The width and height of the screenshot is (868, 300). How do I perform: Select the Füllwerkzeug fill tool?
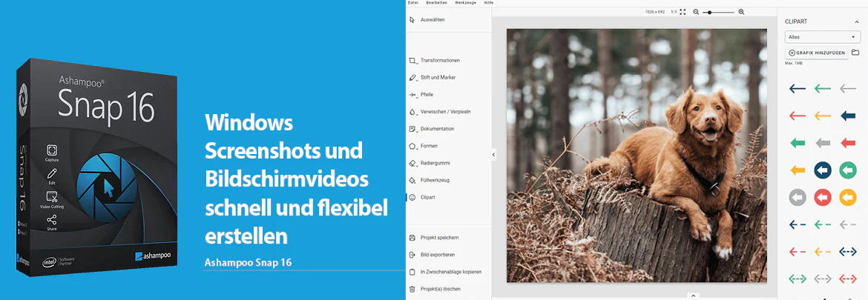tap(429, 180)
